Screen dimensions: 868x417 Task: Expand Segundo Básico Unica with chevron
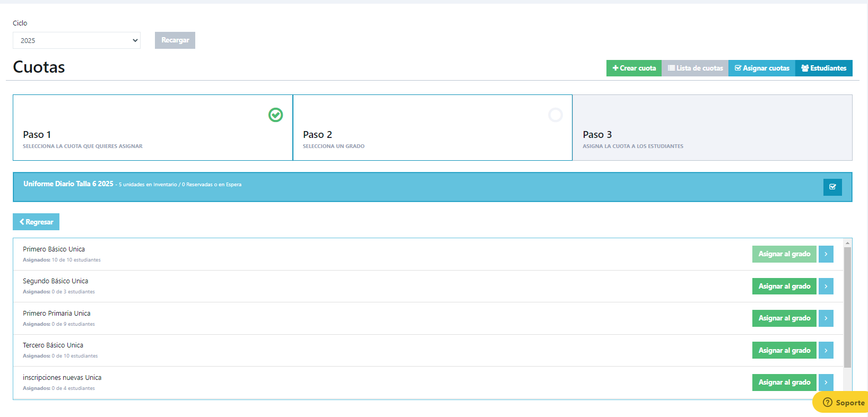(826, 286)
